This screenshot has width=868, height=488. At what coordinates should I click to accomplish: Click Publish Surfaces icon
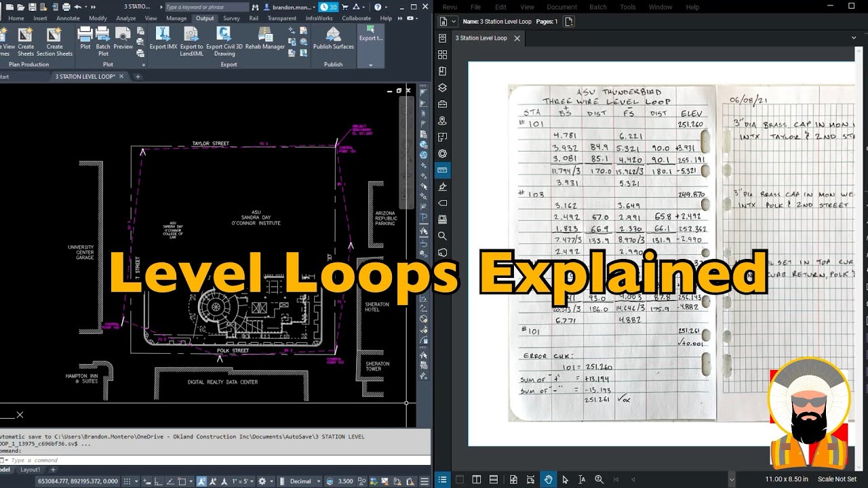[x=334, y=39]
